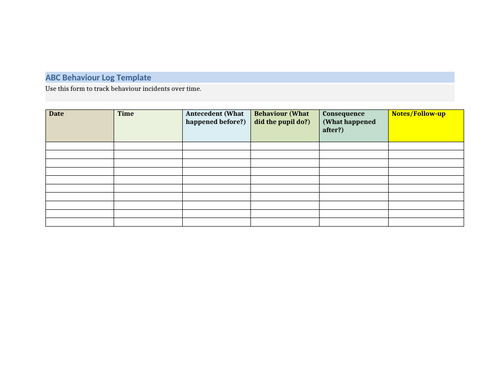
Task: Click first empty cell under Antecedent column
Action: pyautogui.click(x=216, y=146)
